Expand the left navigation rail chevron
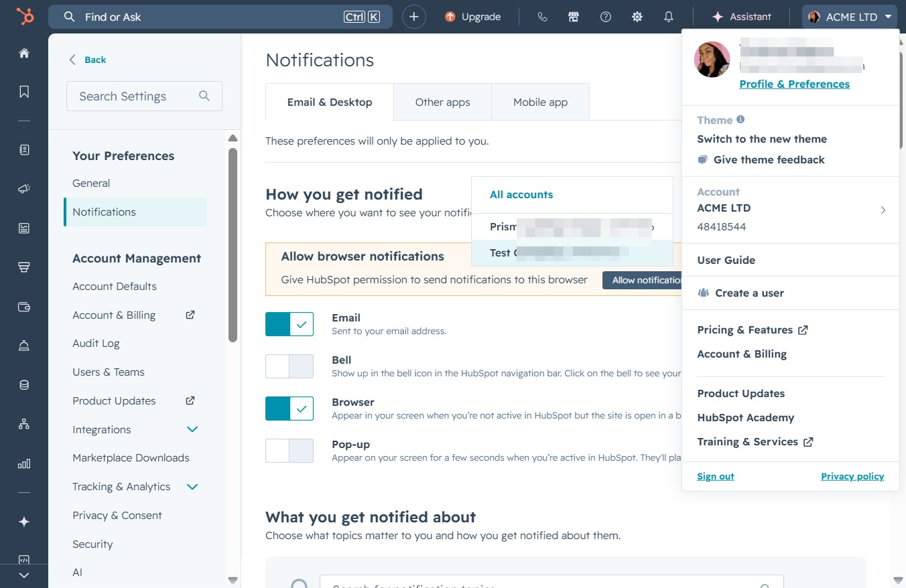Viewport: 906px width, 588px height. [x=24, y=575]
